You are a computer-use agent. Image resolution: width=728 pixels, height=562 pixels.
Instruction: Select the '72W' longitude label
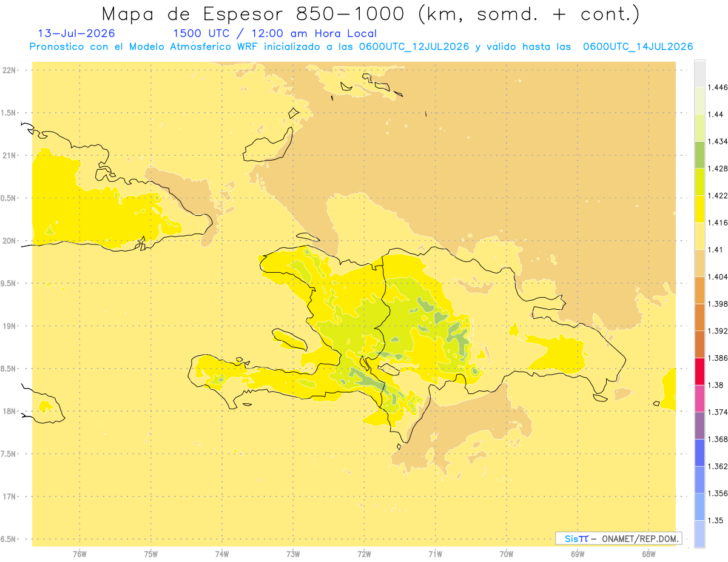(x=364, y=554)
